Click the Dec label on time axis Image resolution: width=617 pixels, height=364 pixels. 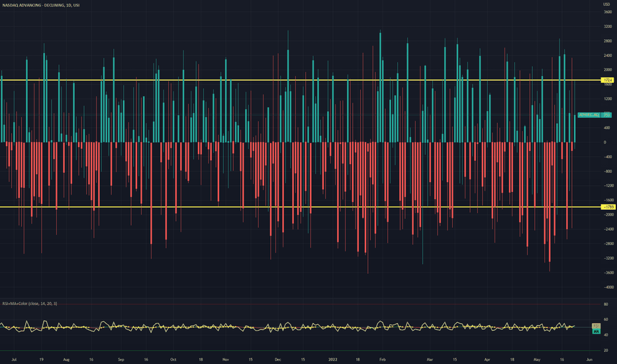[278, 359]
